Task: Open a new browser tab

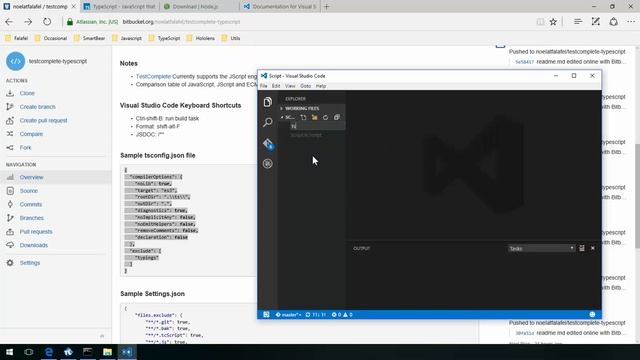Action: coord(327,7)
